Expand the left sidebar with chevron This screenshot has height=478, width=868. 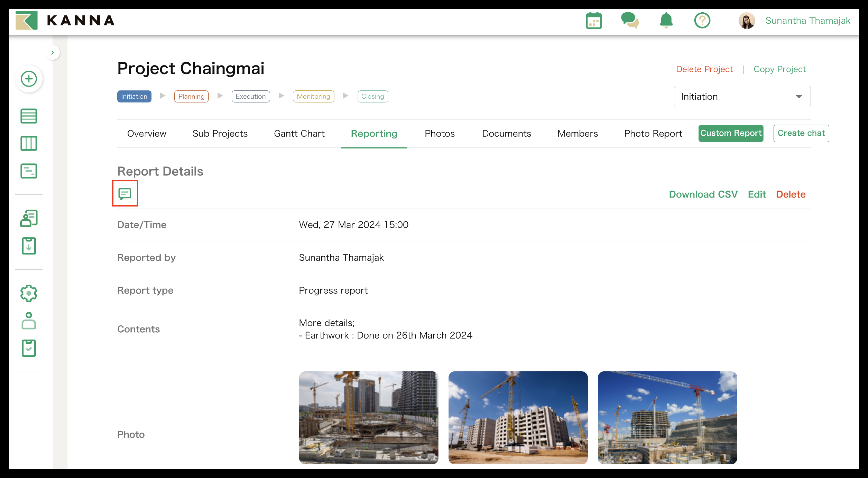[x=52, y=52]
